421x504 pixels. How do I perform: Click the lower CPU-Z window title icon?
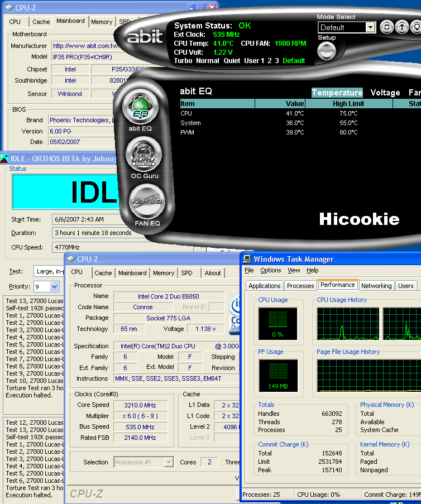pyautogui.click(x=71, y=259)
